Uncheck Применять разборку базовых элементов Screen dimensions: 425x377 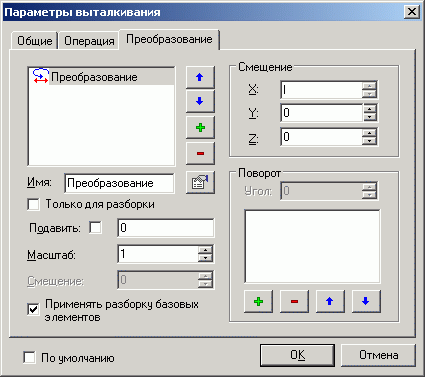(x=33, y=310)
